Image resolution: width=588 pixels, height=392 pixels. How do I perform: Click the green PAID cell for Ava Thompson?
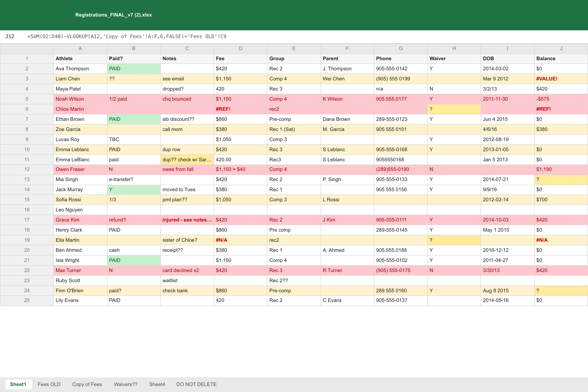[134, 69]
